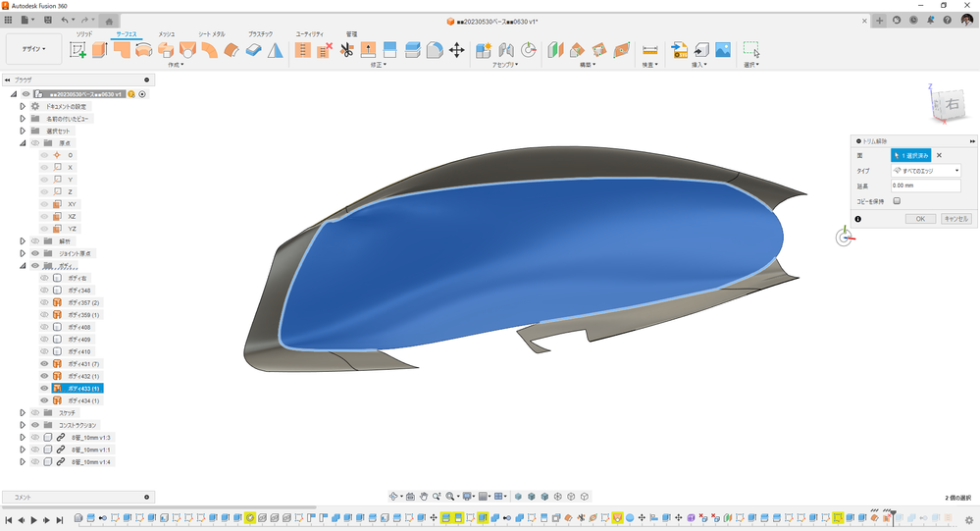Show ボディ408 via eye icon

coord(44,327)
